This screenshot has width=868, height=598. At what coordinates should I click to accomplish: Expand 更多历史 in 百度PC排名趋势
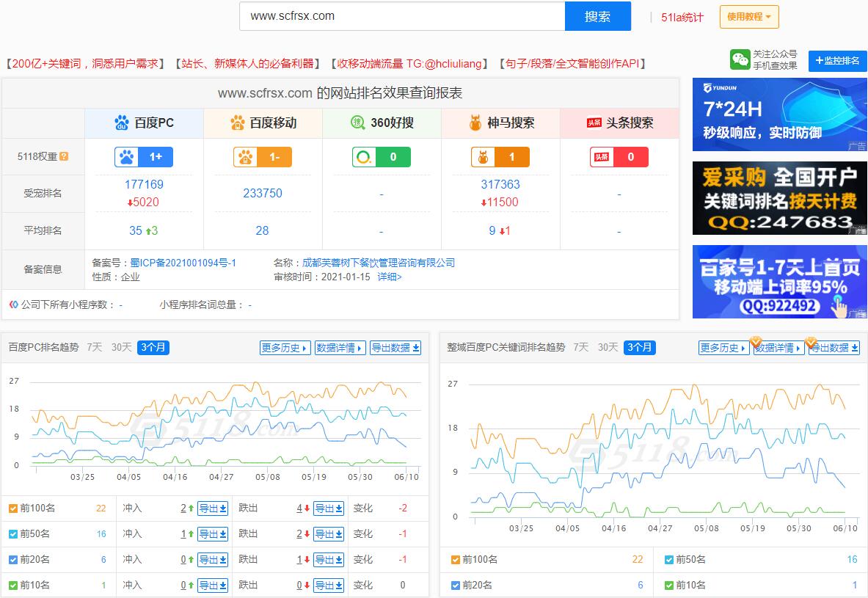285,348
